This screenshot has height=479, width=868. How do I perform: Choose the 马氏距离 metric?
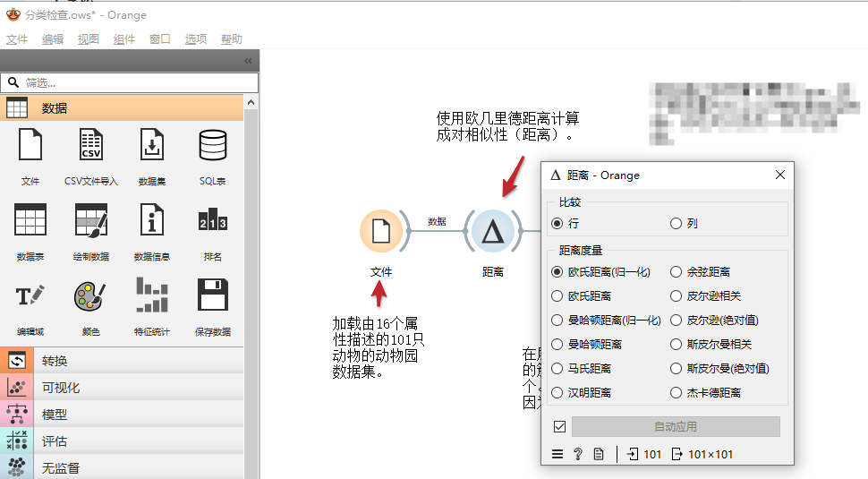tap(582, 368)
